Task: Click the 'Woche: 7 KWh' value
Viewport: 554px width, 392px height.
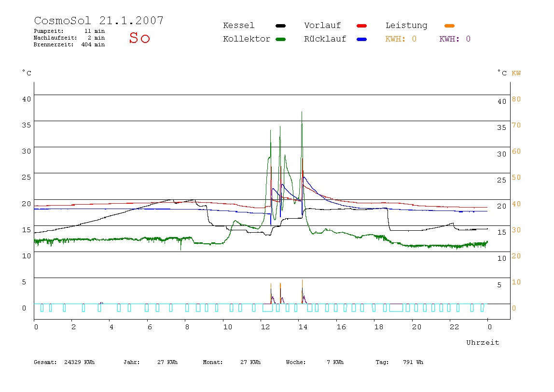Action: [315, 362]
